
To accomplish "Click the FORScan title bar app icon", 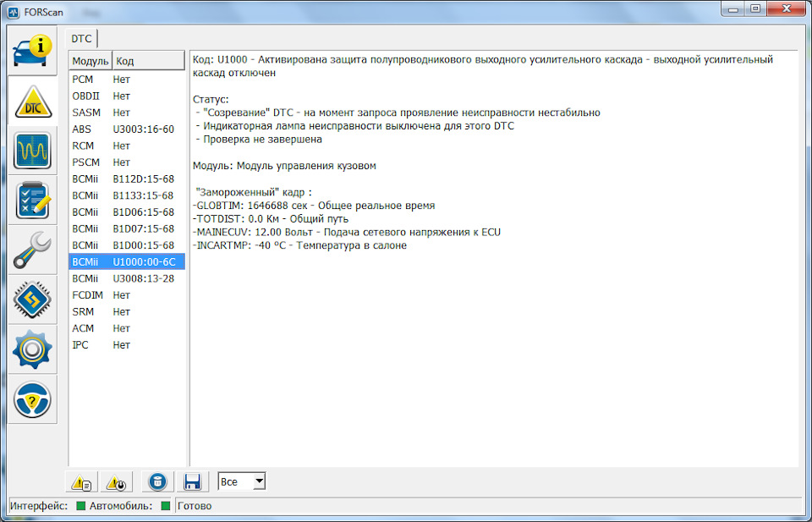I will coord(13,12).
